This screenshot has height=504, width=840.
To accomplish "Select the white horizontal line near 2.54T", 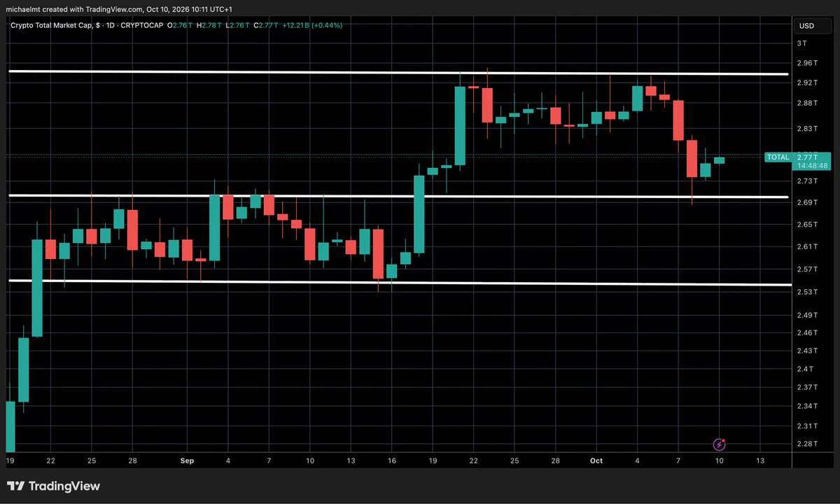I will 399,283.
